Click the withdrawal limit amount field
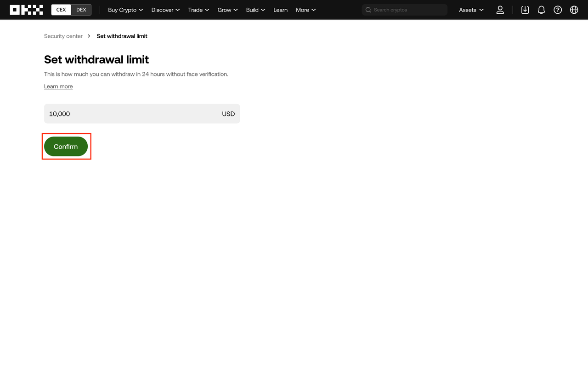This screenshot has height=368, width=588. coord(142,114)
